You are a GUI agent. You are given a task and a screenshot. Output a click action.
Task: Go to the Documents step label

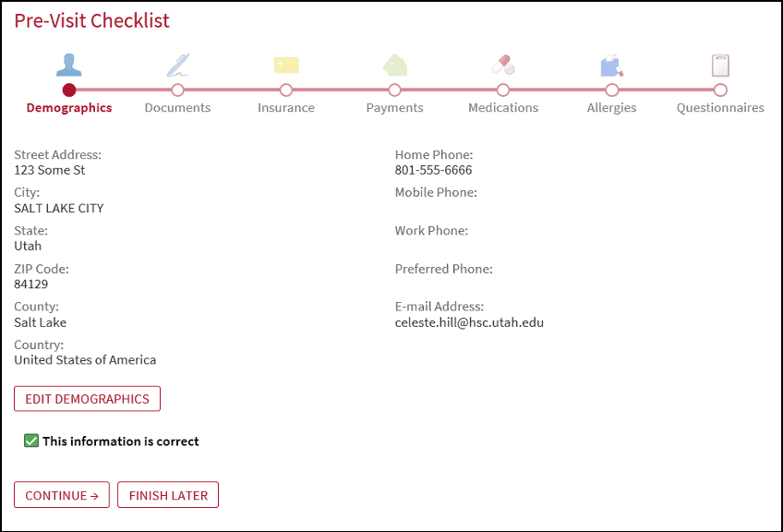(x=178, y=107)
